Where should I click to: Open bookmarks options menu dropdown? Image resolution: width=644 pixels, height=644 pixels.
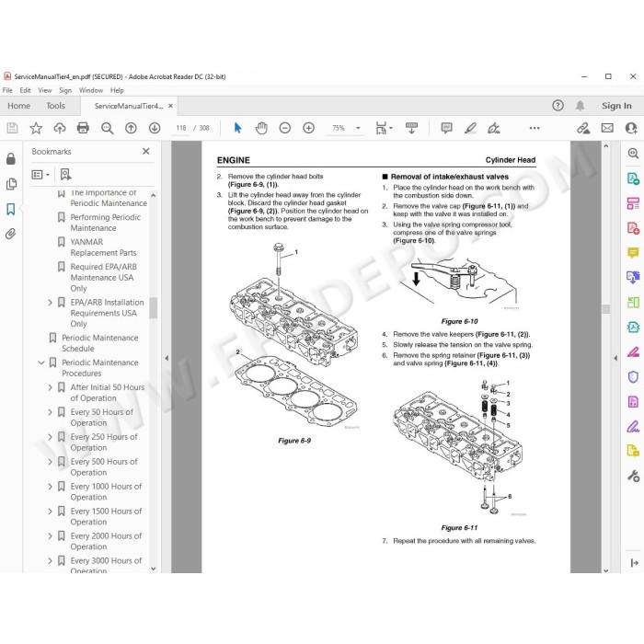point(40,175)
